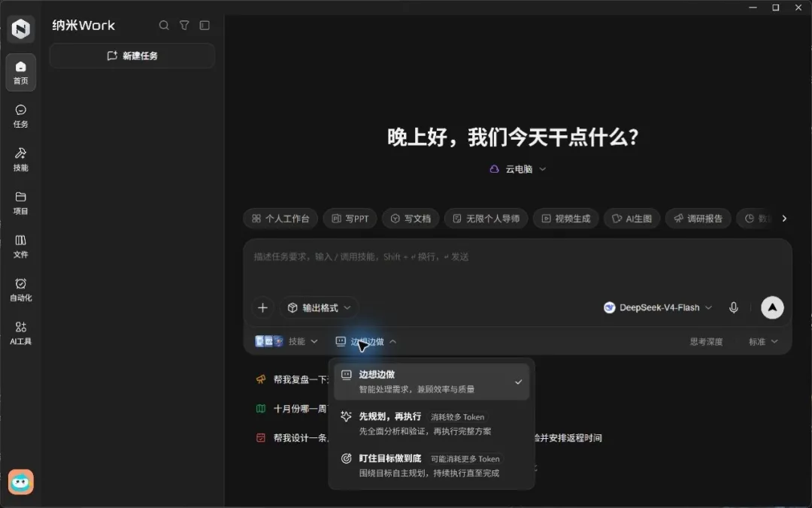
Task: Click the microphone voice input icon
Action: coord(733,307)
